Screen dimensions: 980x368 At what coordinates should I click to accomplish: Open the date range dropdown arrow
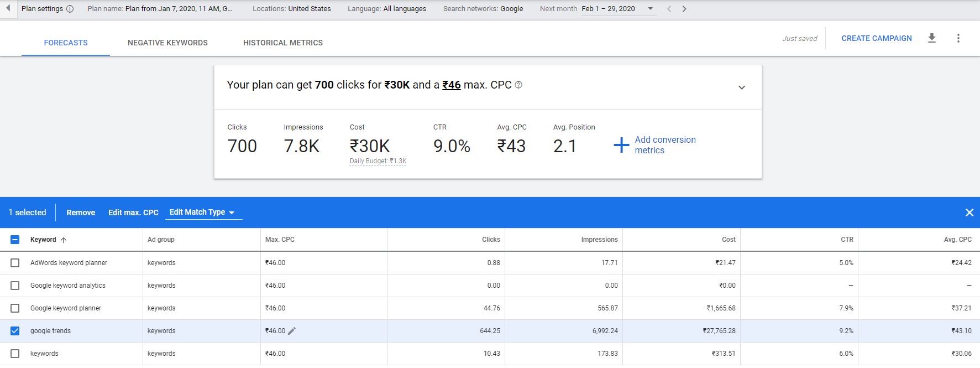click(651, 9)
